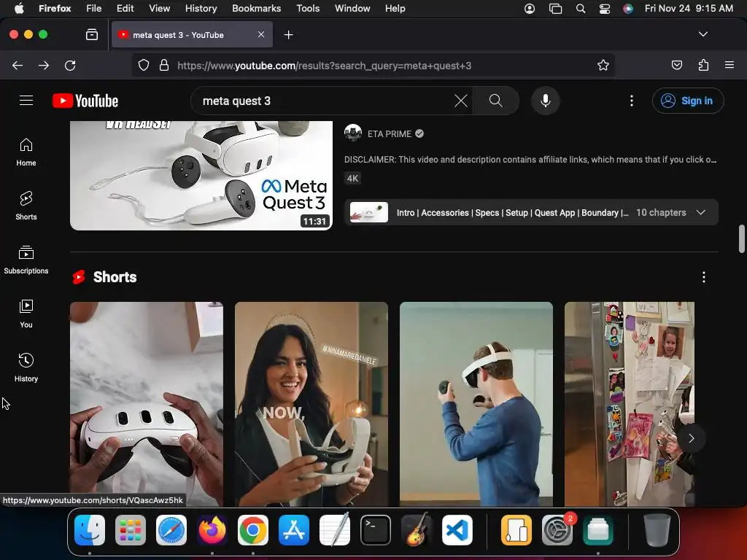Start voice search with microphone
Viewport: 747px width, 560px height.
tap(546, 101)
